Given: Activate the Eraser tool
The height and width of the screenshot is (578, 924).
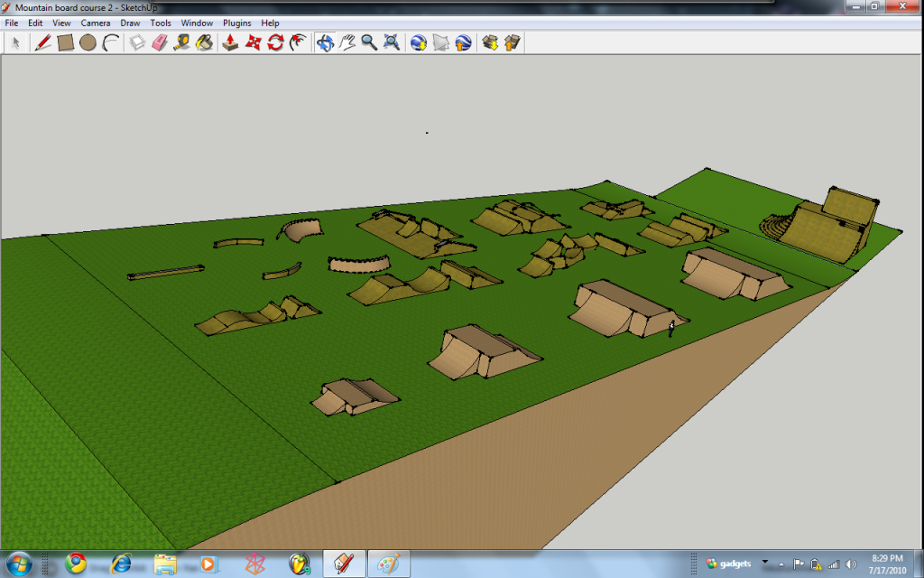Looking at the screenshot, I should click(x=160, y=42).
